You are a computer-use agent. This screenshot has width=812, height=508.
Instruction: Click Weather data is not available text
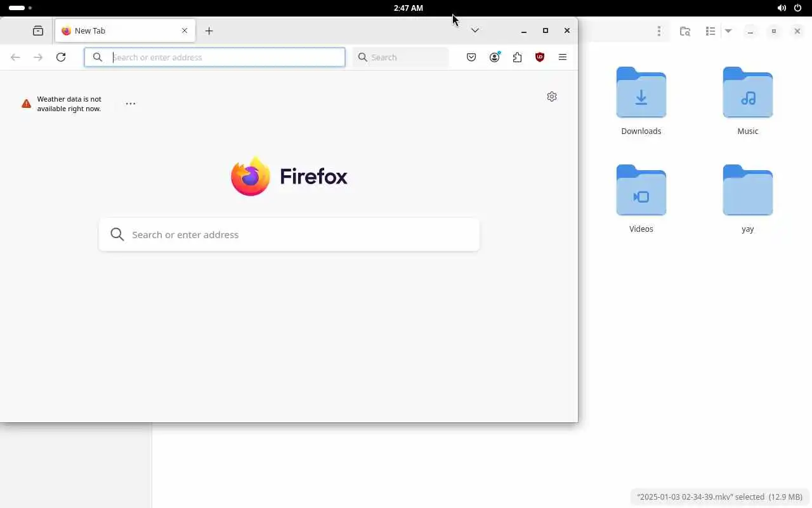(x=69, y=104)
